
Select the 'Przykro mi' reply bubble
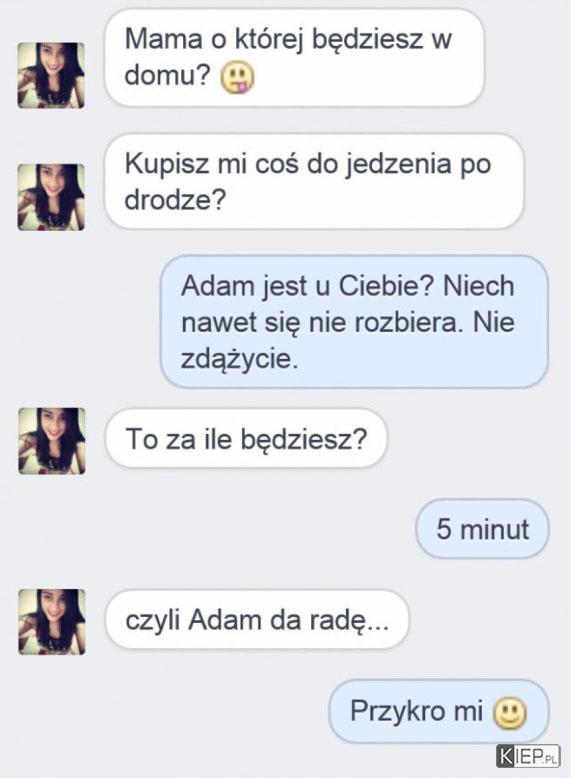(x=439, y=711)
